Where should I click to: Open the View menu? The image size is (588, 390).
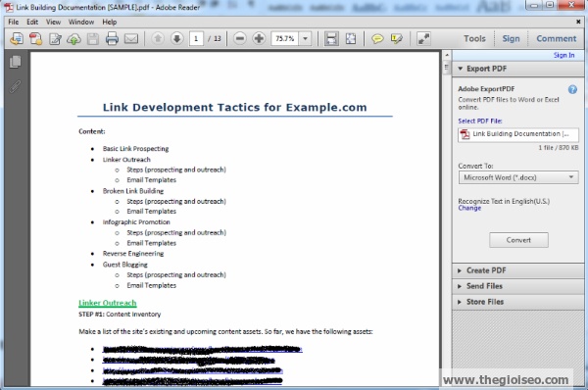(x=53, y=23)
